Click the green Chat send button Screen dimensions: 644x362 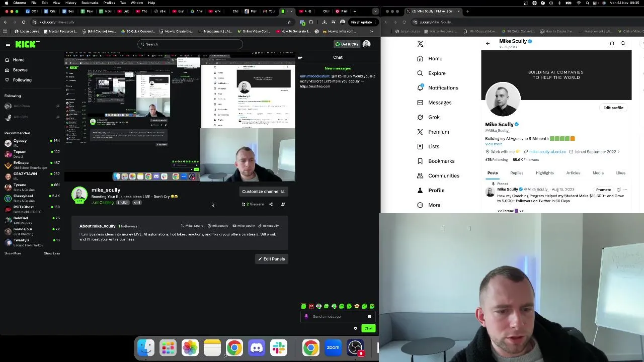369,328
